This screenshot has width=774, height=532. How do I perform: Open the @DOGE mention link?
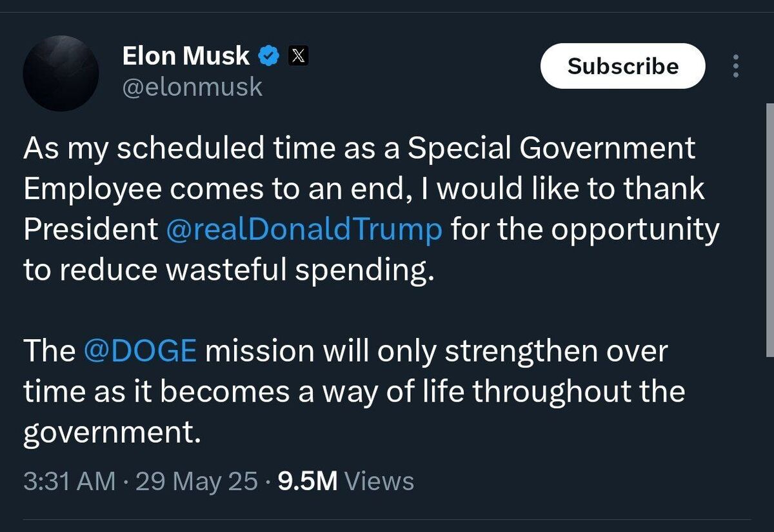click(140, 351)
